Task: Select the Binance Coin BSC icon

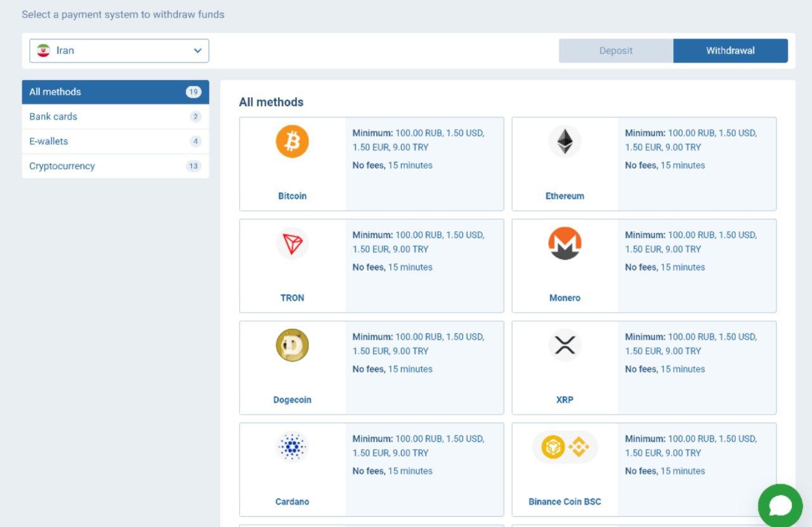Action: [565, 447]
